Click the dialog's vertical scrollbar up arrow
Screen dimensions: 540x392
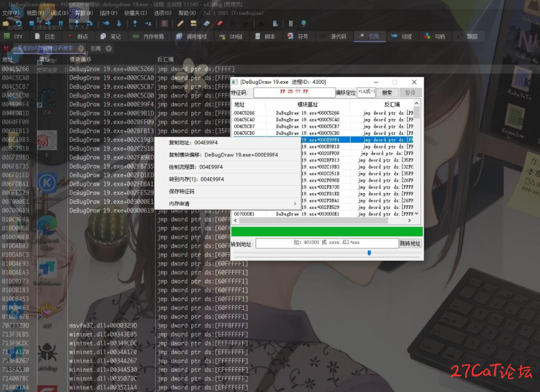click(417, 103)
